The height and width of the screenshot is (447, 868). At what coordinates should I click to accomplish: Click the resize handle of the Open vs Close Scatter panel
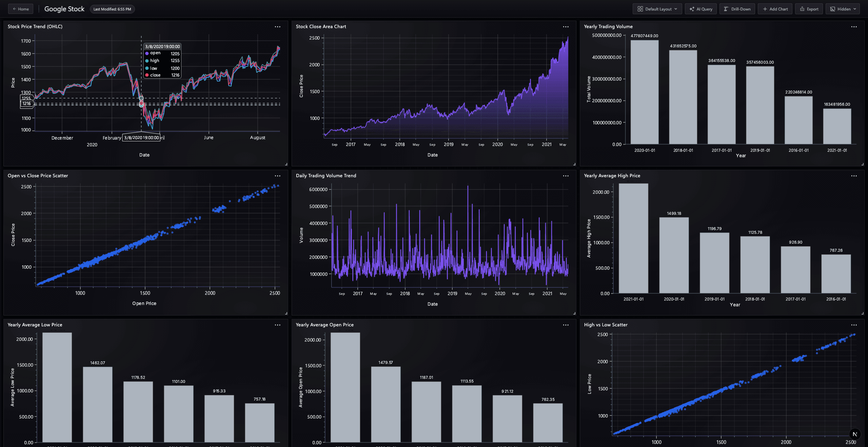[x=286, y=313]
